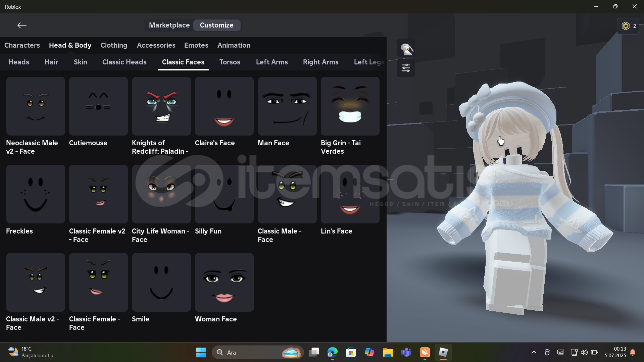The width and height of the screenshot is (644, 362).
Task: Switch to the Right Arms subcategory
Action: pos(320,62)
